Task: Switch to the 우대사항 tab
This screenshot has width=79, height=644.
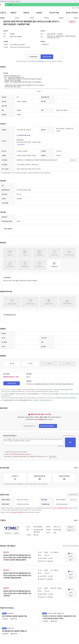Action: 32,18
